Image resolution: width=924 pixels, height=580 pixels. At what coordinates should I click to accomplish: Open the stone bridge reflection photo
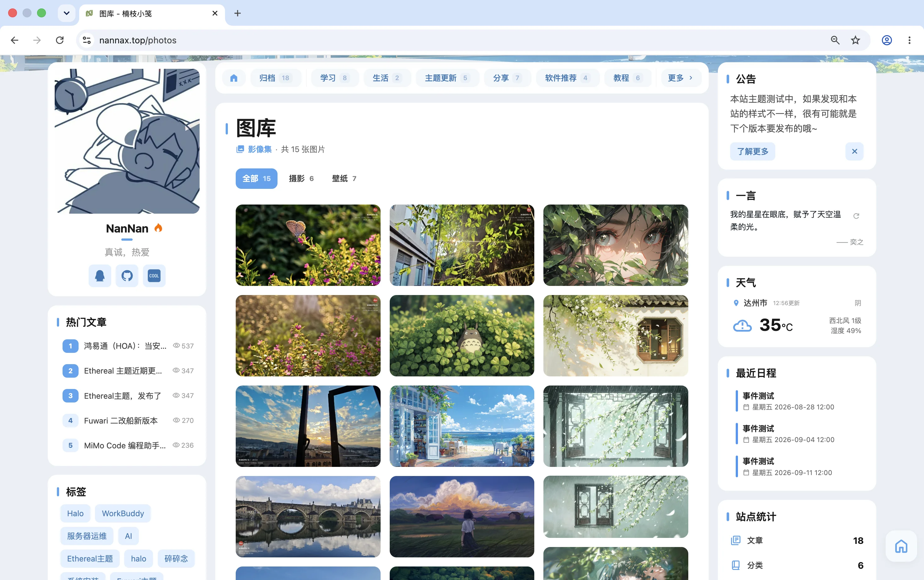click(x=308, y=517)
